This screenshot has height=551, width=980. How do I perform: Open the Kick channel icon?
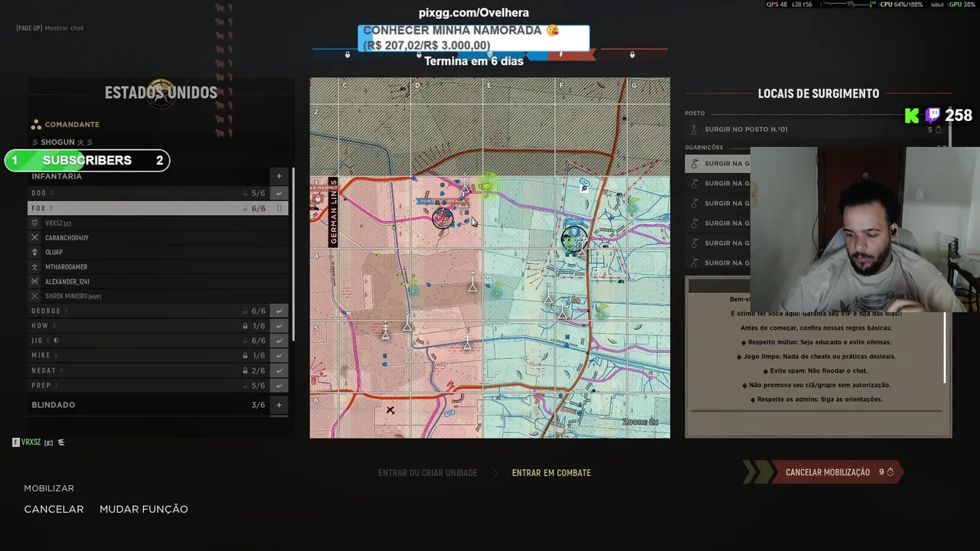point(912,116)
